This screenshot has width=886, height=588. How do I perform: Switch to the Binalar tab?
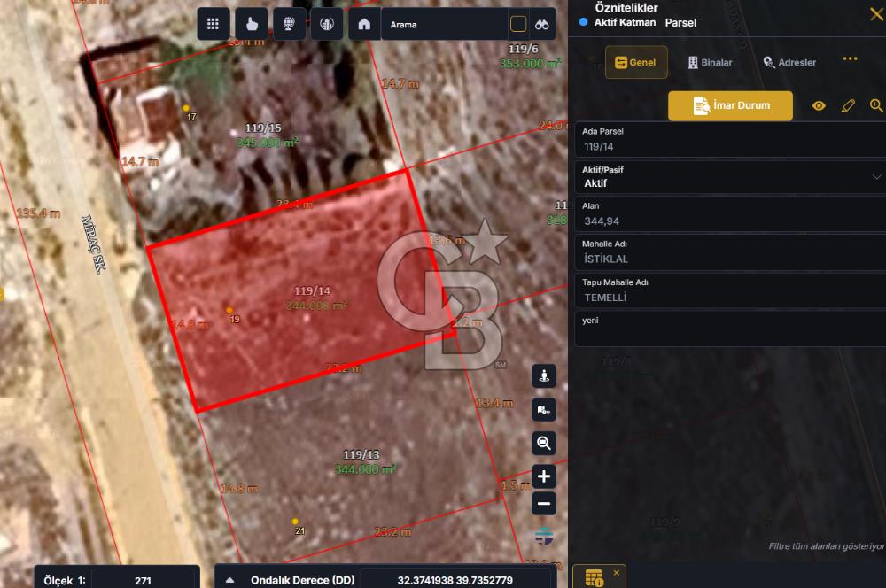point(710,62)
